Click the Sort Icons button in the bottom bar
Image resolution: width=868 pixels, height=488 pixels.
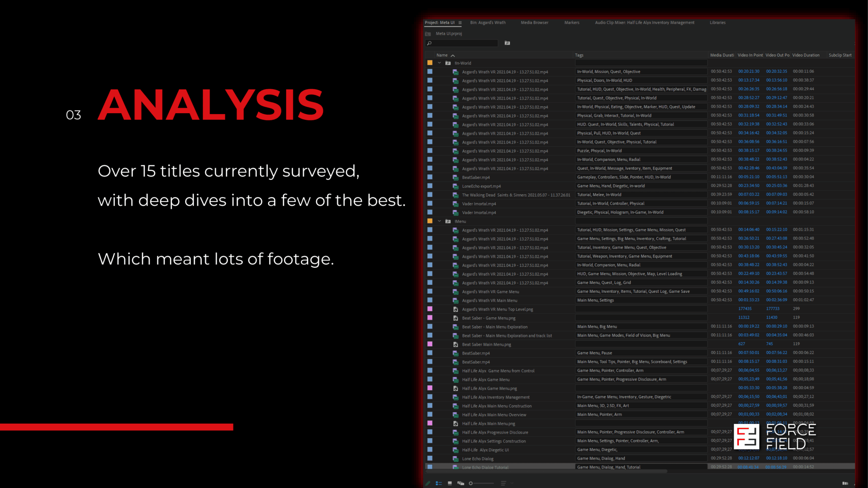pyautogui.click(x=503, y=483)
